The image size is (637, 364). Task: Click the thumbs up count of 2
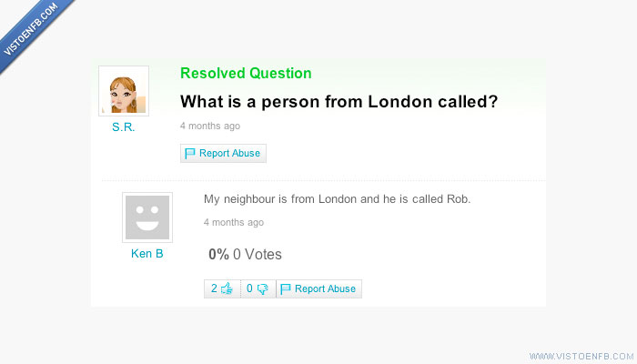click(214, 288)
